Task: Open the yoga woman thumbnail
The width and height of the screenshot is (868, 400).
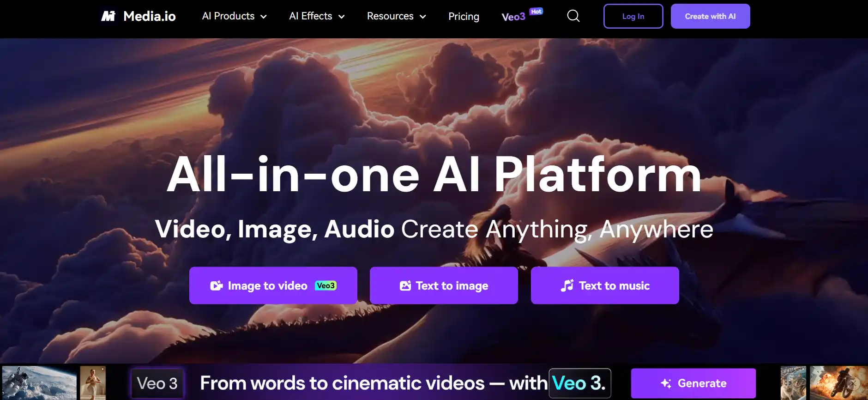Action: point(93,383)
